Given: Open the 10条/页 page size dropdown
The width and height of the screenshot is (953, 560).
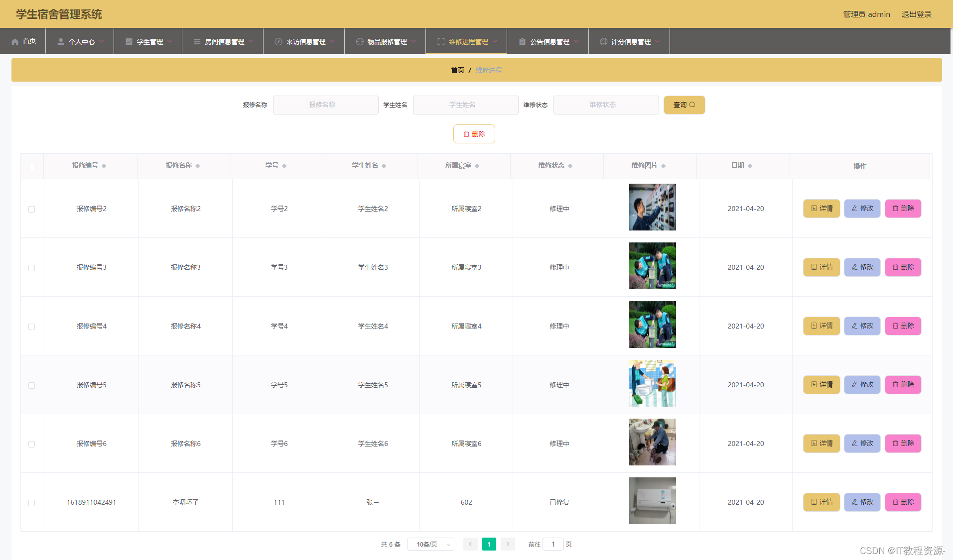Looking at the screenshot, I should [x=431, y=544].
